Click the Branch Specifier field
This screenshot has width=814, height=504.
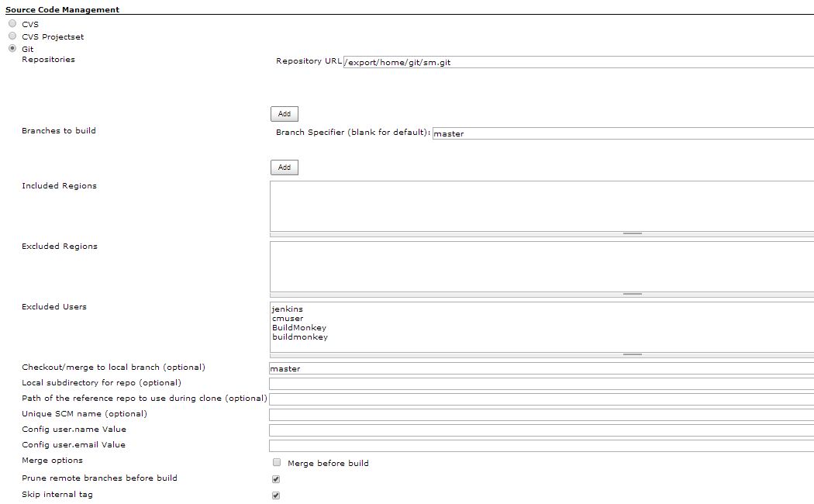(622, 133)
